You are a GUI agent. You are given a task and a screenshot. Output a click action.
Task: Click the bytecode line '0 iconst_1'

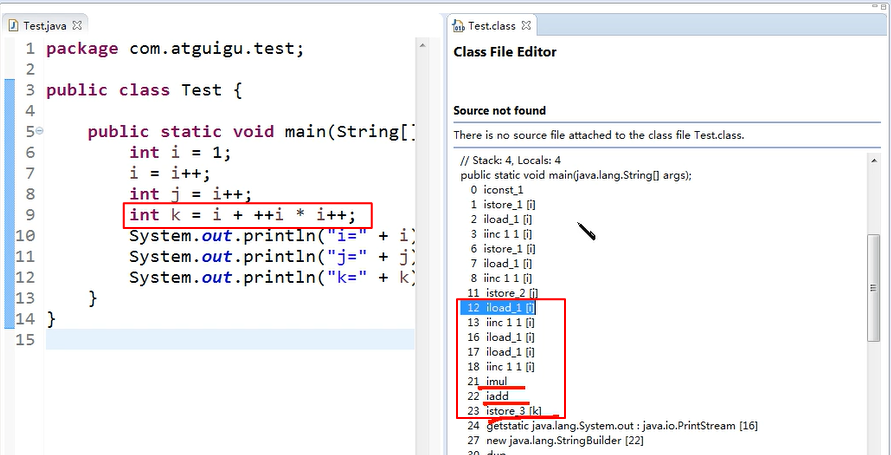[x=497, y=190]
